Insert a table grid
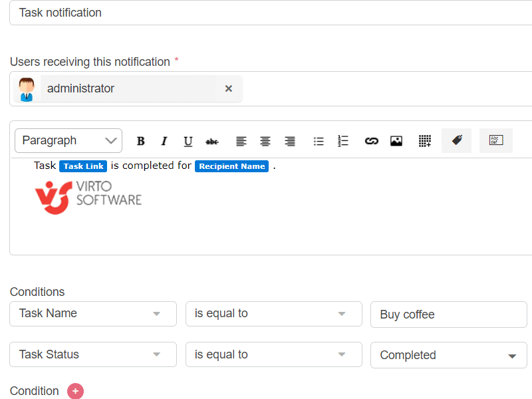Screen dimensions: 532x399 pos(425,141)
